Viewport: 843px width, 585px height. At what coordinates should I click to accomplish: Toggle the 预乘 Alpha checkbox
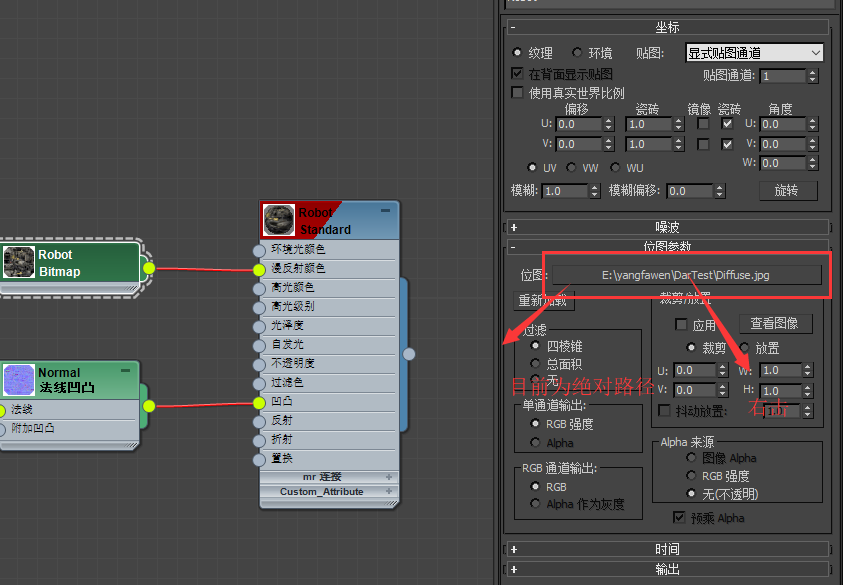point(679,517)
